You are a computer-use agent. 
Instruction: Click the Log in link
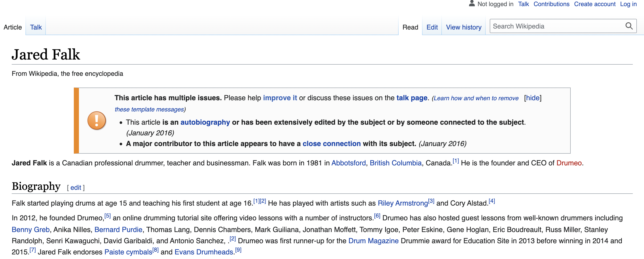click(x=628, y=4)
